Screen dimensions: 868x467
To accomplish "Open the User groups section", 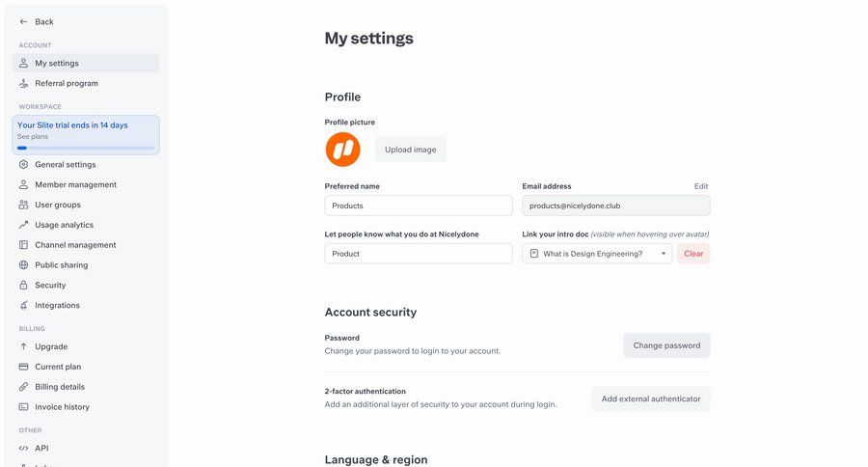I will click(58, 205).
